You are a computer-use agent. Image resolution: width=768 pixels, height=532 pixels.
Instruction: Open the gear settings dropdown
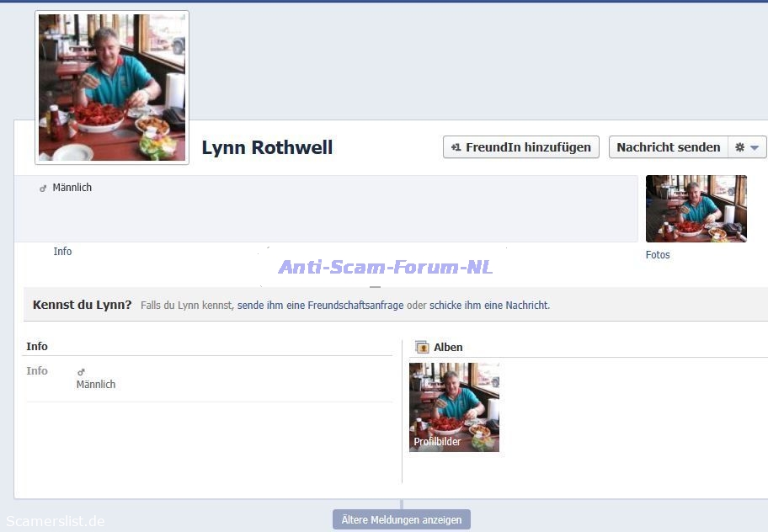[747, 147]
